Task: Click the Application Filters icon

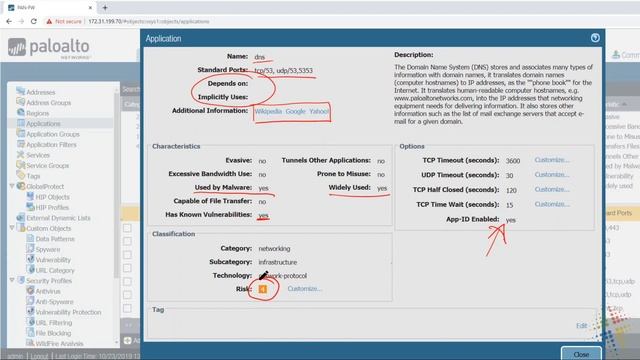Action: point(20,144)
